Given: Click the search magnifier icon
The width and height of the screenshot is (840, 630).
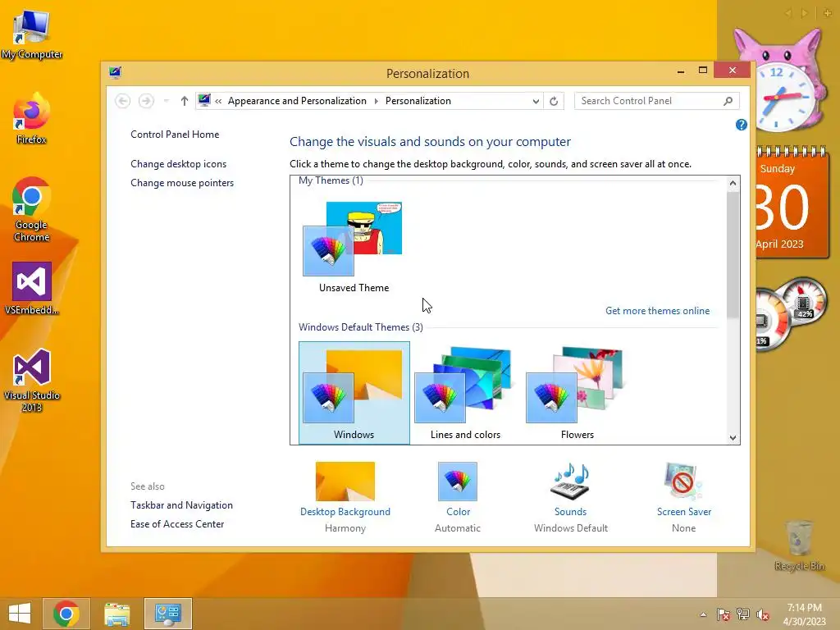Looking at the screenshot, I should click(728, 101).
